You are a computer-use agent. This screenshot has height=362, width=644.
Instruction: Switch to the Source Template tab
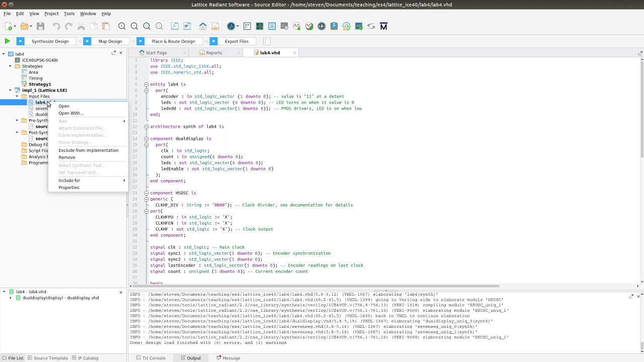(47, 358)
